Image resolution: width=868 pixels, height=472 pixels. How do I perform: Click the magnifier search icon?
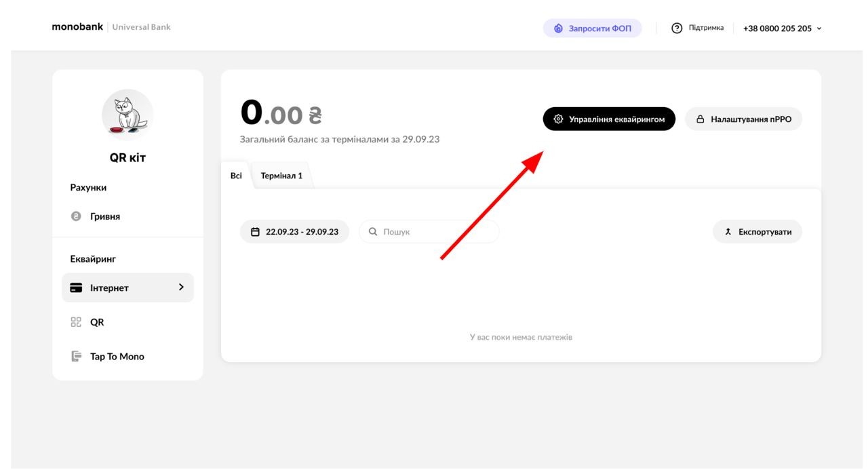point(373,232)
